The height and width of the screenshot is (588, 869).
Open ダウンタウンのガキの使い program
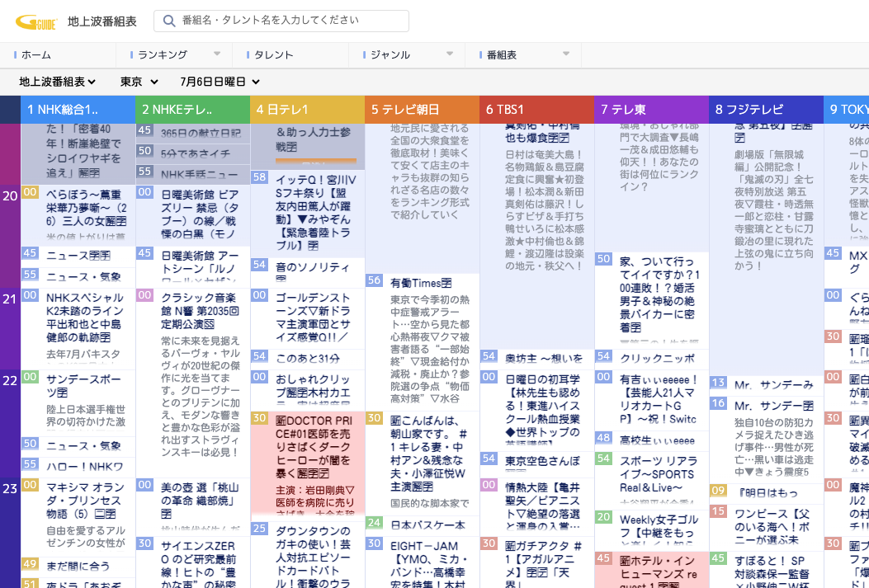(x=308, y=554)
